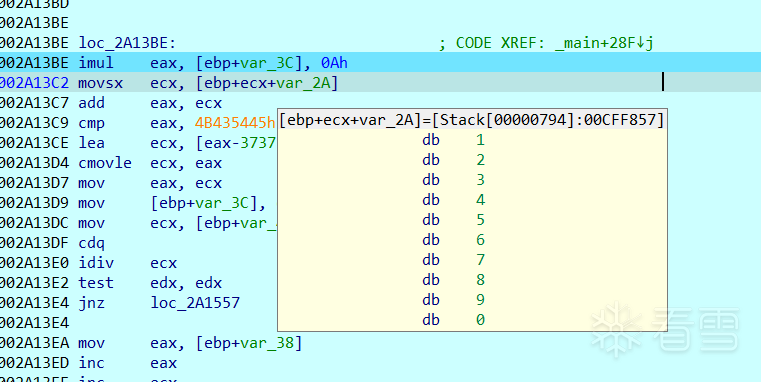Image resolution: width=761 pixels, height=382 pixels.
Task: Click address 002A13EA in the margin
Action: tap(34, 343)
